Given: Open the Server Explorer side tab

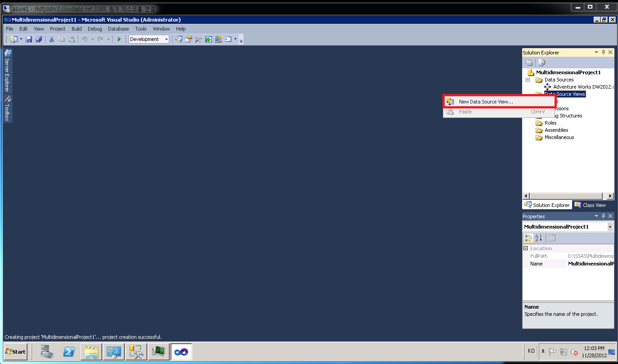Looking at the screenshot, I should click(x=7, y=71).
